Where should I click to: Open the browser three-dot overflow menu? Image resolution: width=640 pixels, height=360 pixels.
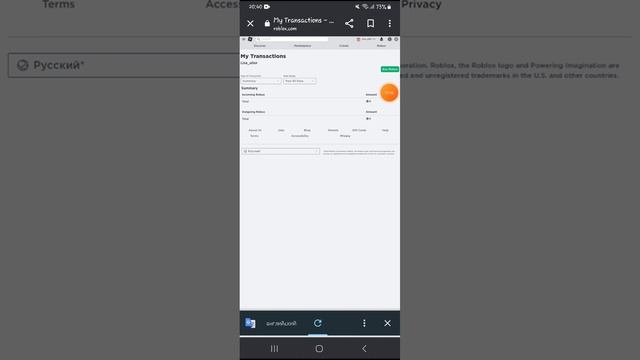390,24
